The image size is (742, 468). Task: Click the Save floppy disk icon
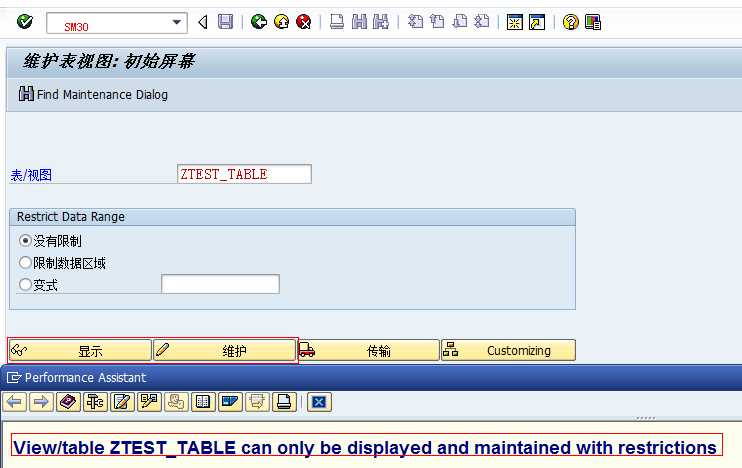tap(225, 22)
